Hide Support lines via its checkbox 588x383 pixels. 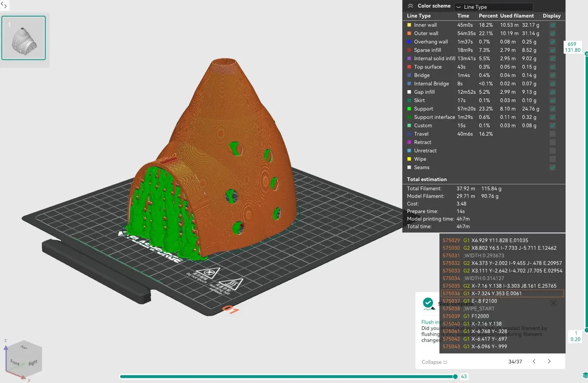(552, 109)
